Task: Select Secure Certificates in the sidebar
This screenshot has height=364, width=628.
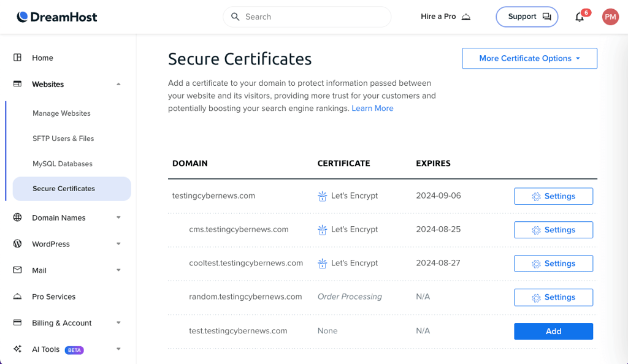Action: pyautogui.click(x=72, y=189)
